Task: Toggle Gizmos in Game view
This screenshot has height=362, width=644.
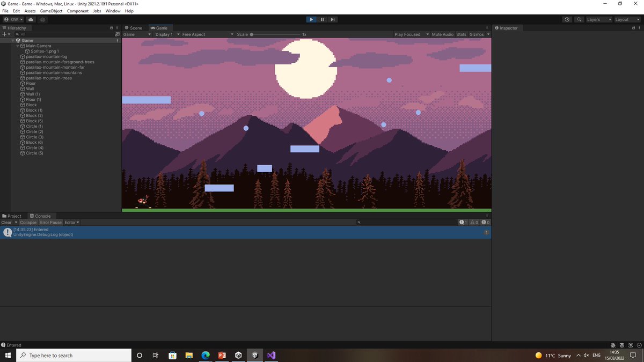Action: [477, 34]
